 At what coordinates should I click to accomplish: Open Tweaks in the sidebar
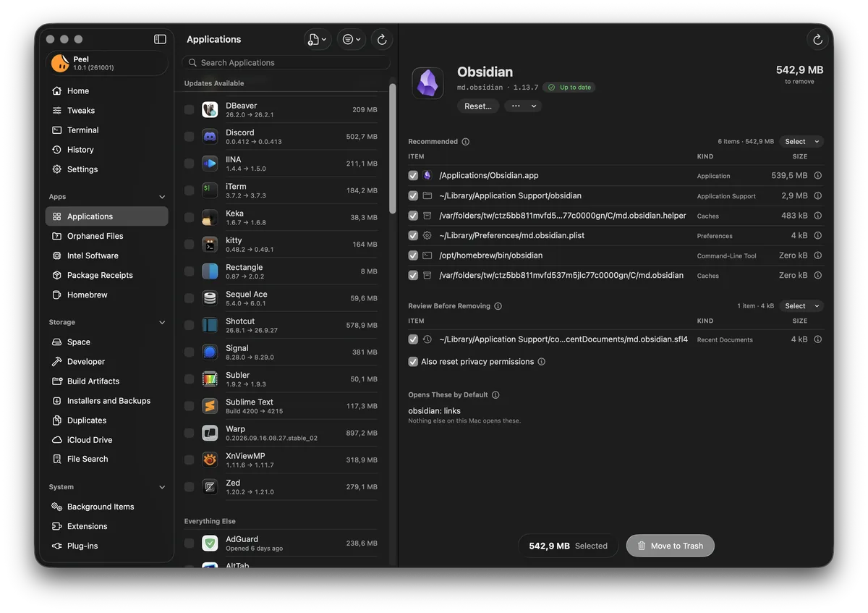(106, 111)
